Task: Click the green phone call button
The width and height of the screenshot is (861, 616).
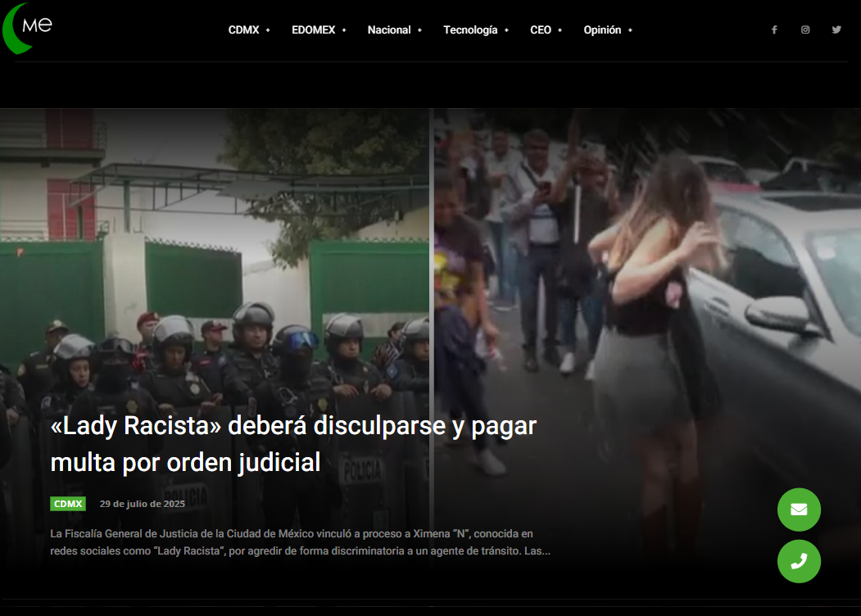Action: (x=799, y=561)
